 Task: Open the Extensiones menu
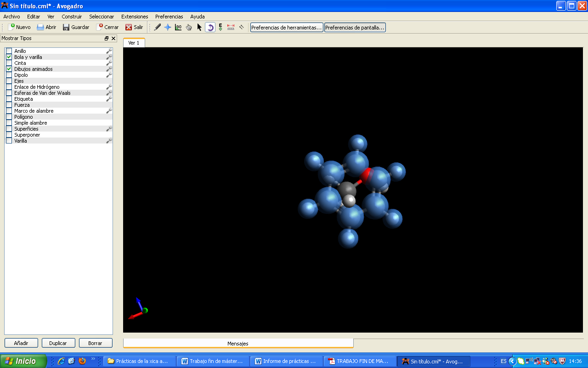click(135, 17)
